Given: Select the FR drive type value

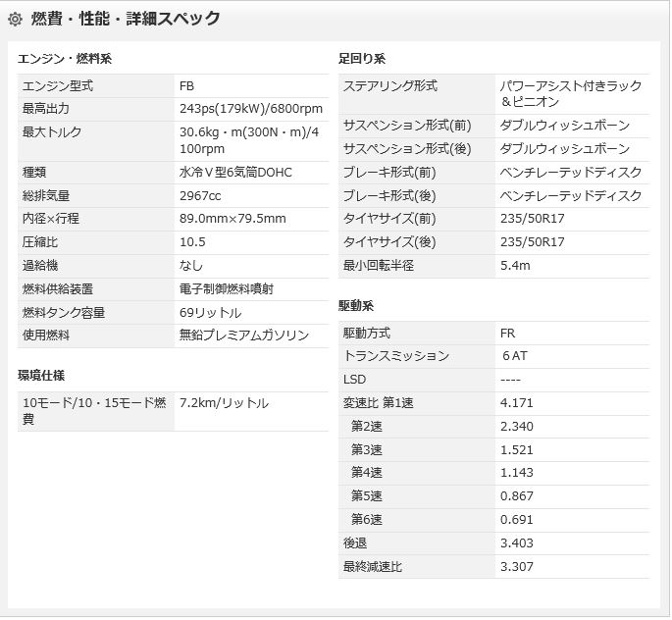Looking at the screenshot, I should pyautogui.click(x=507, y=334).
